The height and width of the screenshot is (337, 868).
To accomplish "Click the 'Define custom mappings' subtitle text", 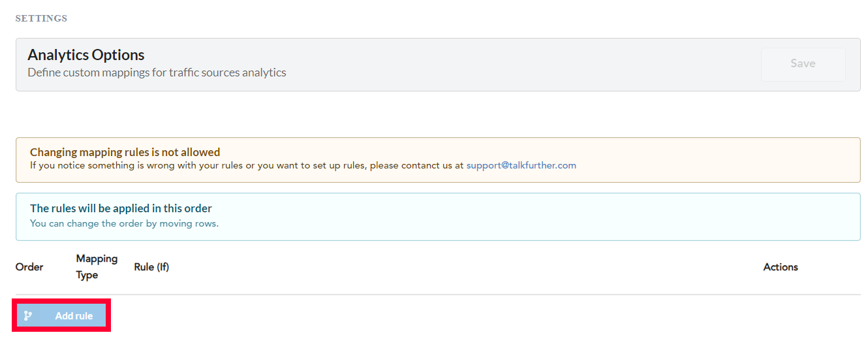I will tap(157, 72).
